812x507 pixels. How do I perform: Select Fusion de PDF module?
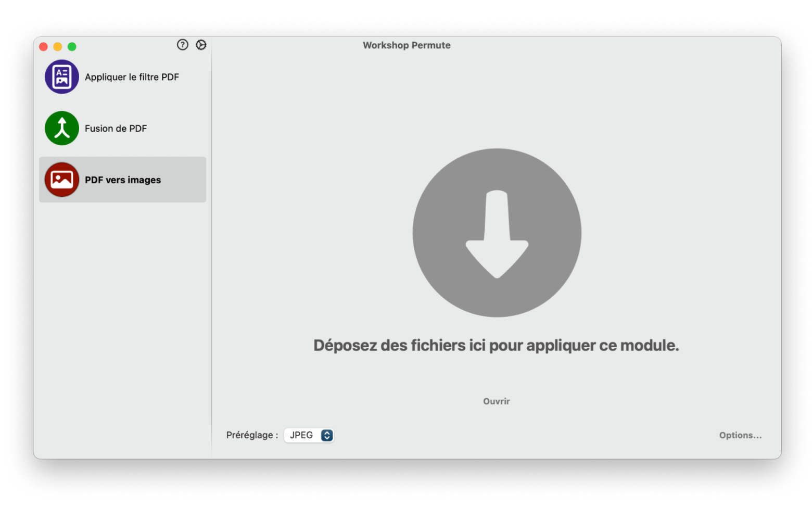(x=123, y=128)
